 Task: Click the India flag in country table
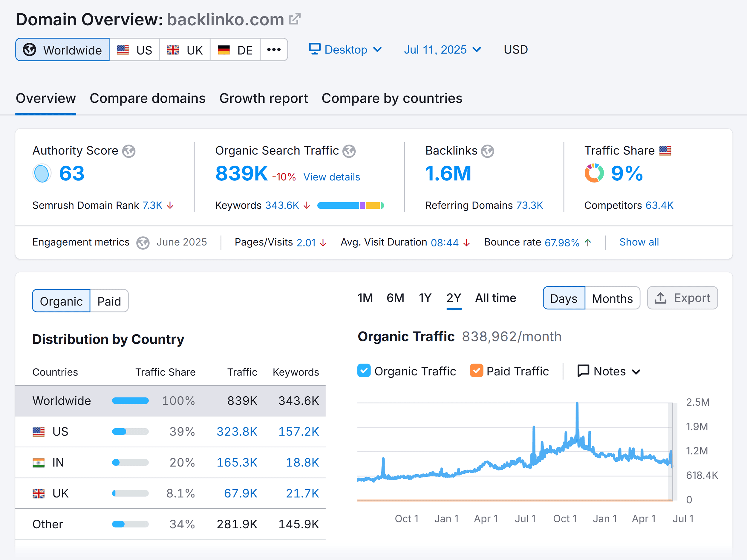pos(39,462)
